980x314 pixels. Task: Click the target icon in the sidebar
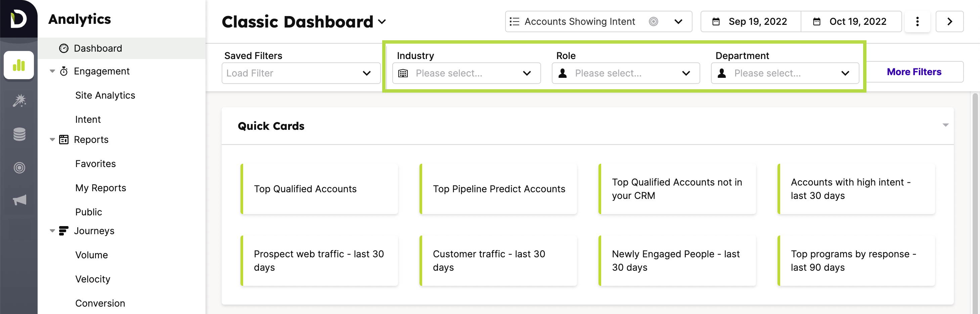point(19,167)
